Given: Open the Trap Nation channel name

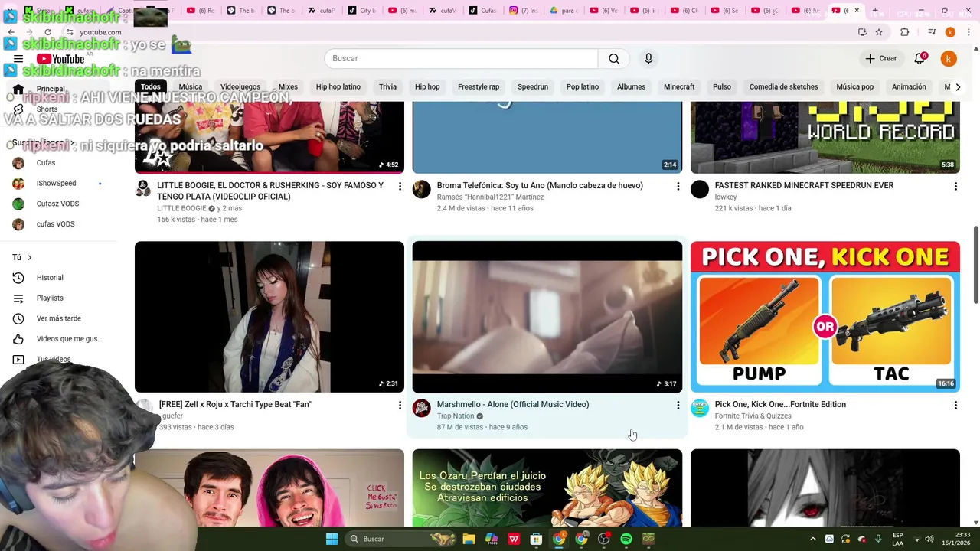Looking at the screenshot, I should point(456,416).
